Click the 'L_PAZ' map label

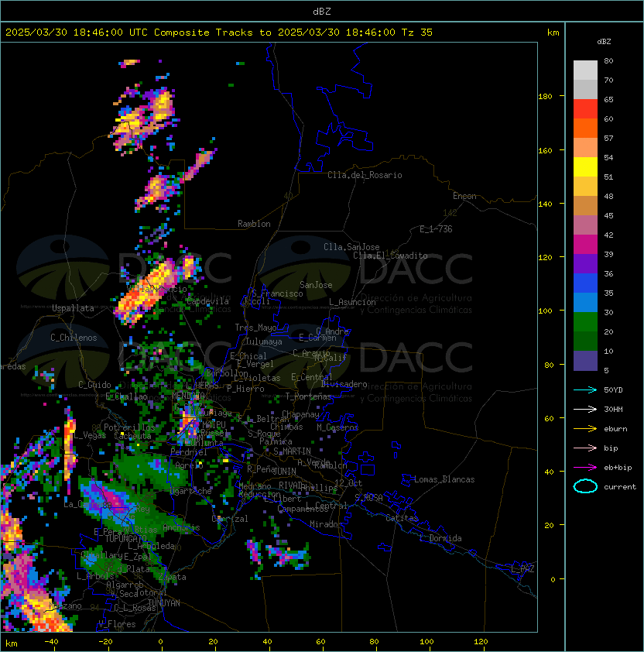click(x=522, y=569)
